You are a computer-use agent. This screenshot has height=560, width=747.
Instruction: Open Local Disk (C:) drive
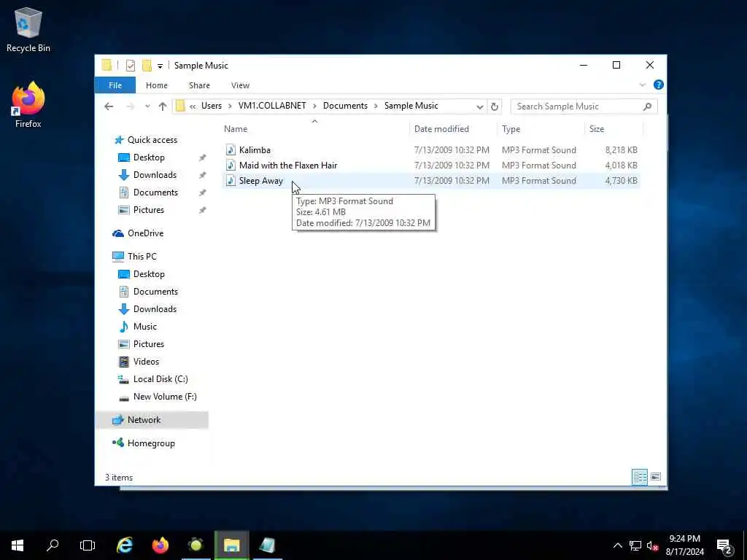pos(160,379)
